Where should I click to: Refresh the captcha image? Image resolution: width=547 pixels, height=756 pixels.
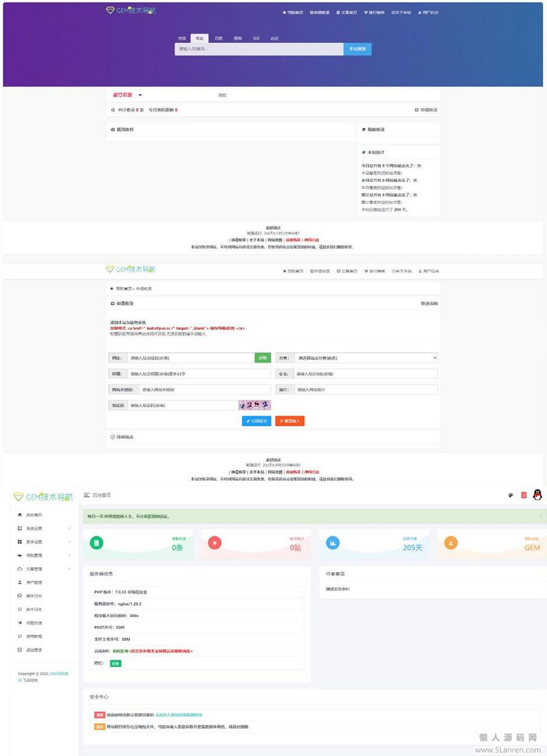254,405
